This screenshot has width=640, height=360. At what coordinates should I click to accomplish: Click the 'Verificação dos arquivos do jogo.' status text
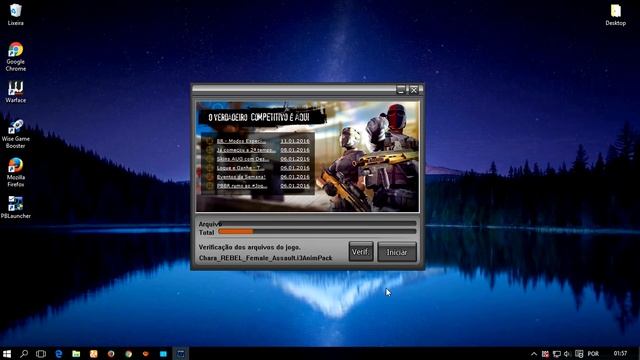tap(250, 247)
